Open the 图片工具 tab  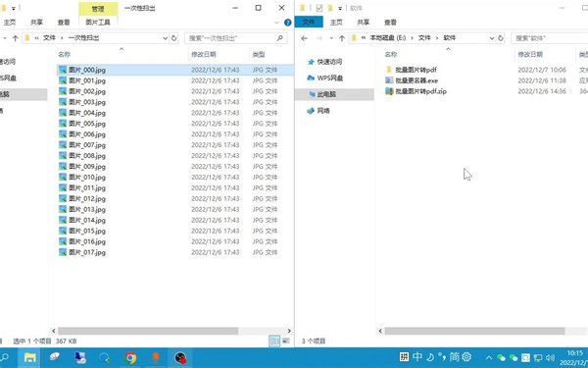pos(98,23)
